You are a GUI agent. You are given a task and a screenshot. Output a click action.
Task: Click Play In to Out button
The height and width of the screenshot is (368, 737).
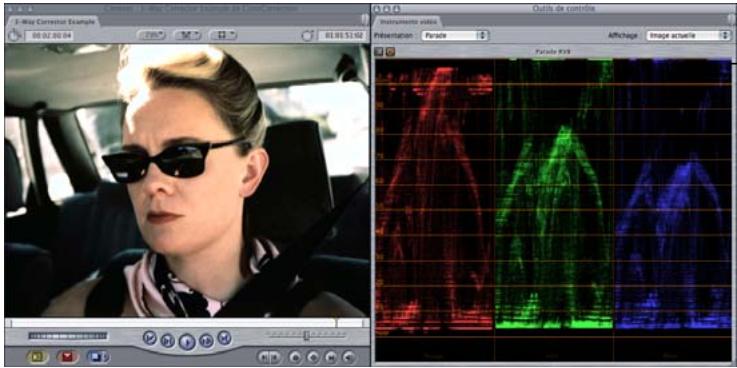(167, 340)
